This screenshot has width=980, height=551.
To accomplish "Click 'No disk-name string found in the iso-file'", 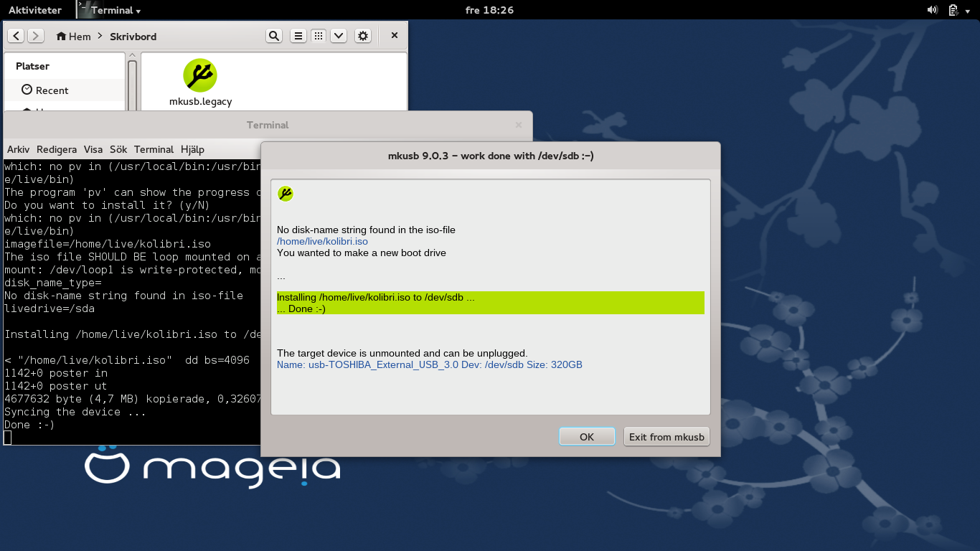I will coord(367,230).
